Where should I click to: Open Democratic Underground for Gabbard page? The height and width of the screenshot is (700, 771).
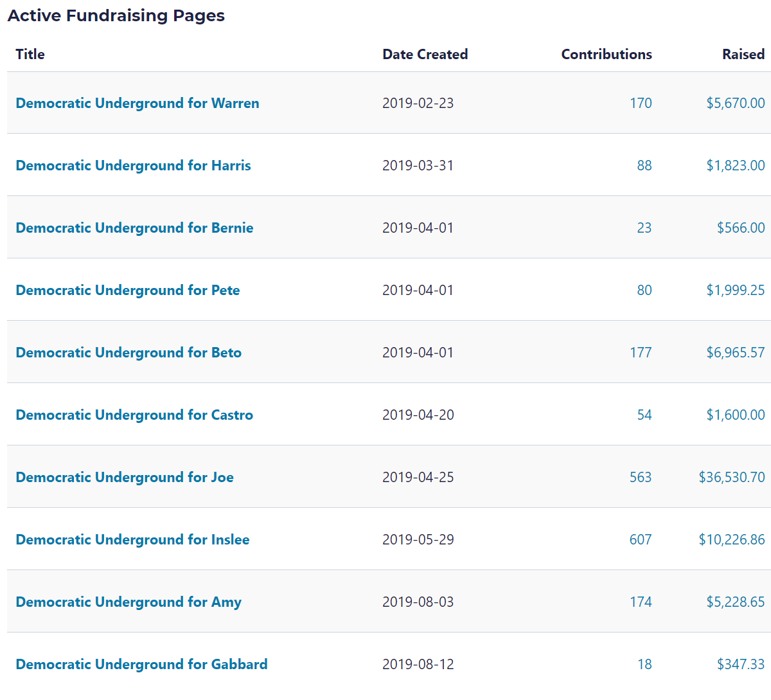click(141, 664)
